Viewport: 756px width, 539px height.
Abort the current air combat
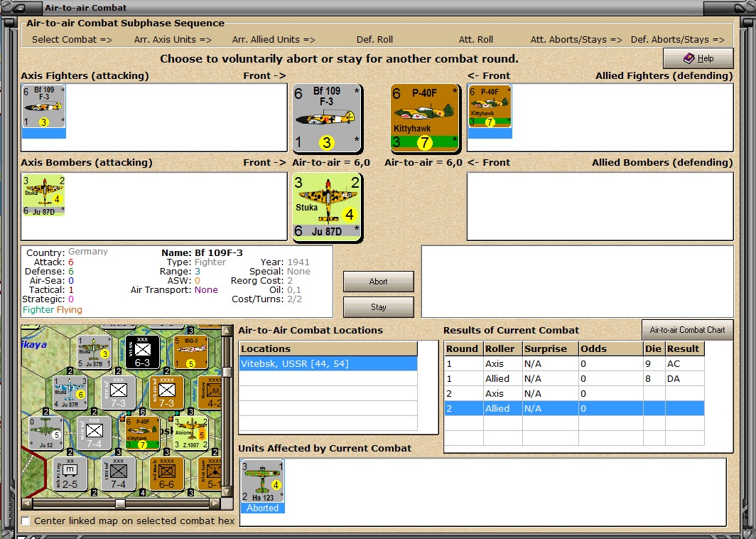(379, 282)
